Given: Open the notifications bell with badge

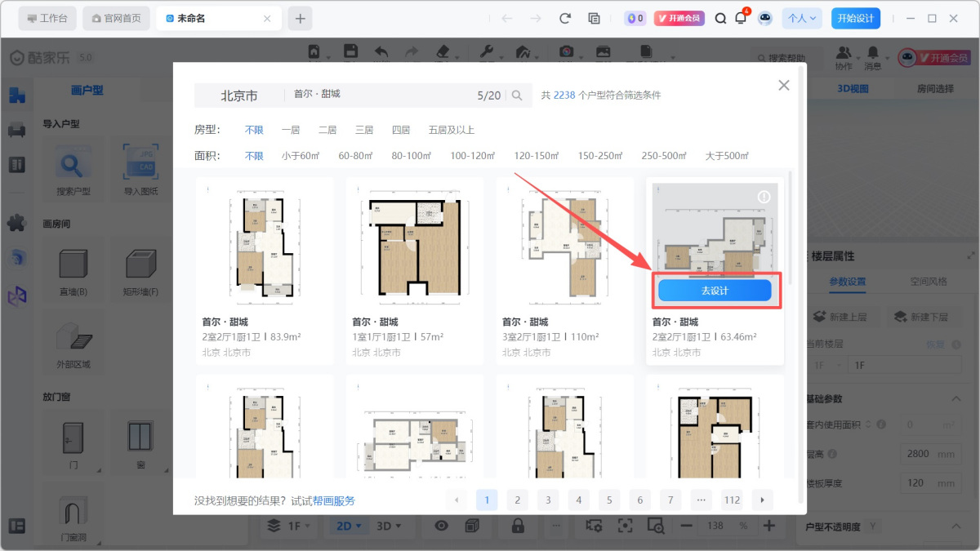Looking at the screenshot, I should point(741,18).
